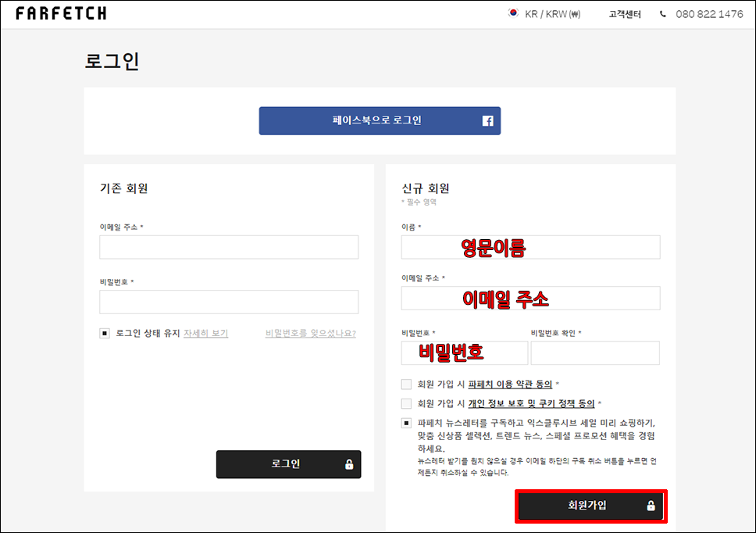Uncheck newsletter subscription checkbox
Image resolution: width=756 pixels, height=533 pixels.
[406, 423]
